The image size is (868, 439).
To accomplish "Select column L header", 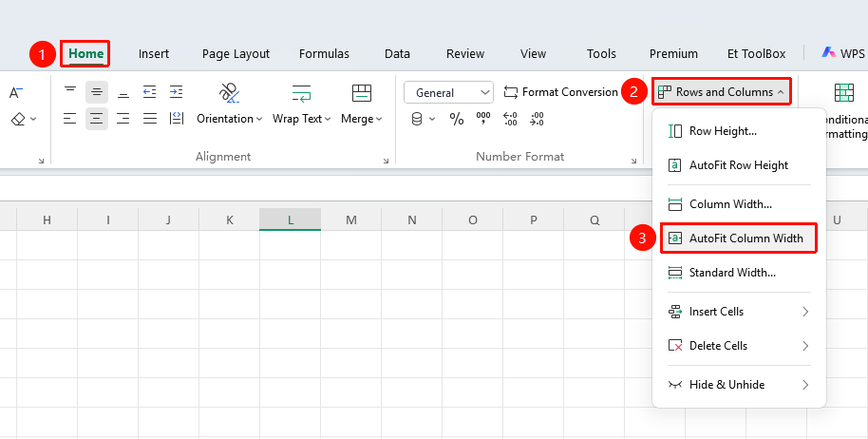I will [290, 219].
